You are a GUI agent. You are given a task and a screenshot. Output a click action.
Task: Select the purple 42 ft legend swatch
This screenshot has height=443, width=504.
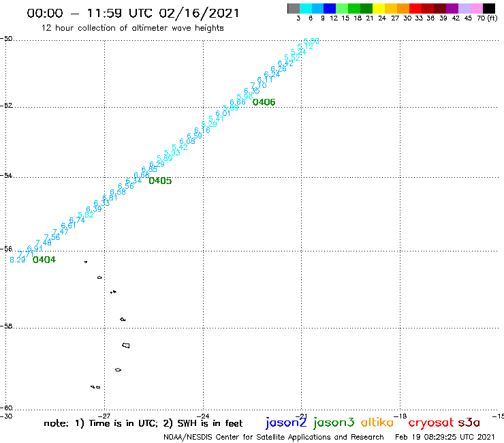pyautogui.click(x=452, y=8)
